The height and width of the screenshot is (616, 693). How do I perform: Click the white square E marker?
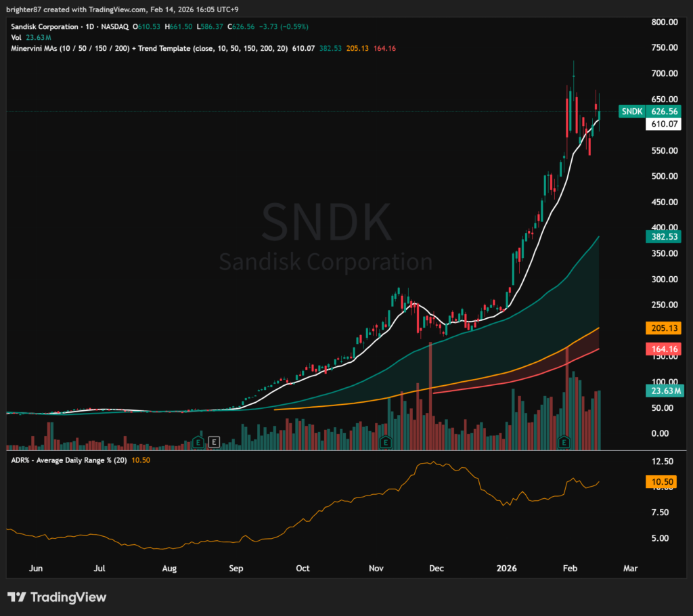tap(214, 441)
